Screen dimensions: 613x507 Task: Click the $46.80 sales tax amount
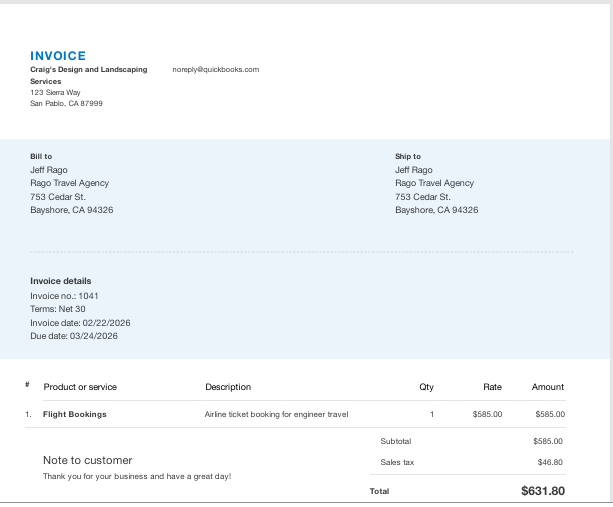point(549,462)
